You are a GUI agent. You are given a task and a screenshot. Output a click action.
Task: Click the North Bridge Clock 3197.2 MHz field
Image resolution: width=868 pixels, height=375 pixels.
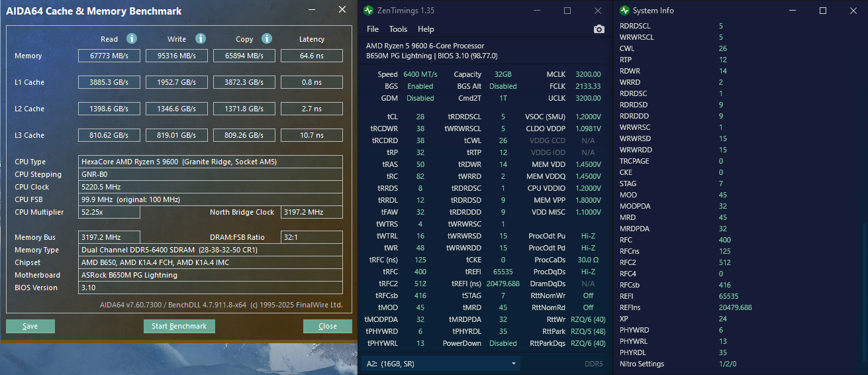tap(312, 212)
